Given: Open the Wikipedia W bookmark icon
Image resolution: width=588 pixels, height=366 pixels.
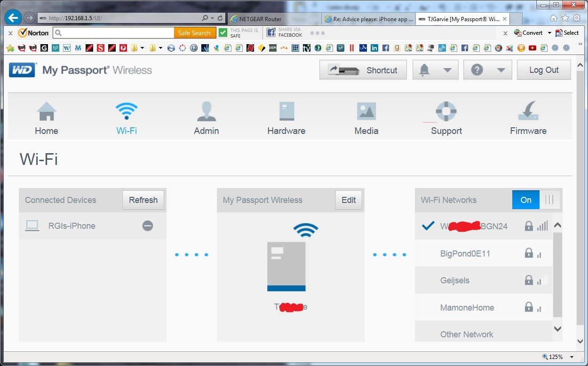Looking at the screenshot, I should tap(66, 48).
